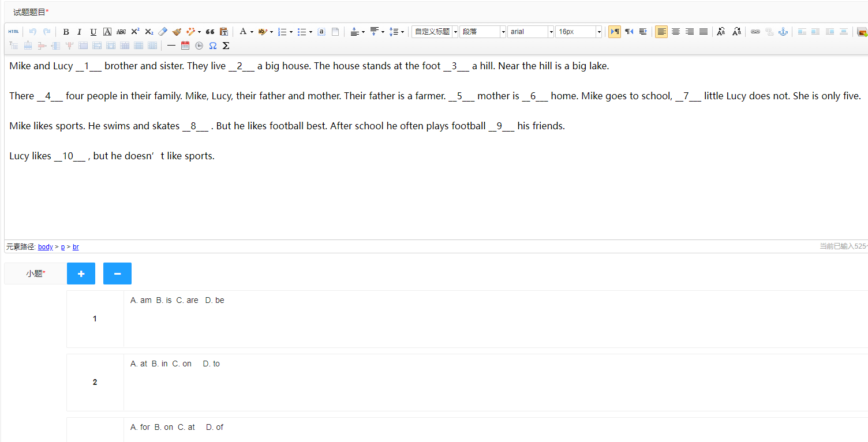This screenshot has width=868, height=442.
Task: Switch to HTML source view
Action: pyautogui.click(x=13, y=32)
